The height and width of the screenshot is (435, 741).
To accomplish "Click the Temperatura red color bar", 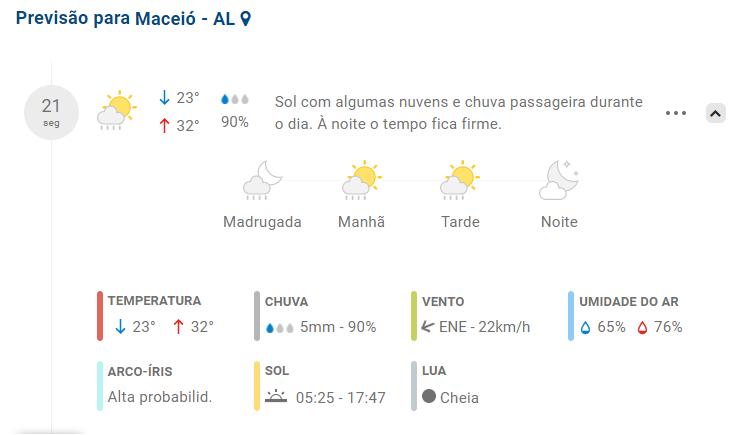I will pos(100,315).
